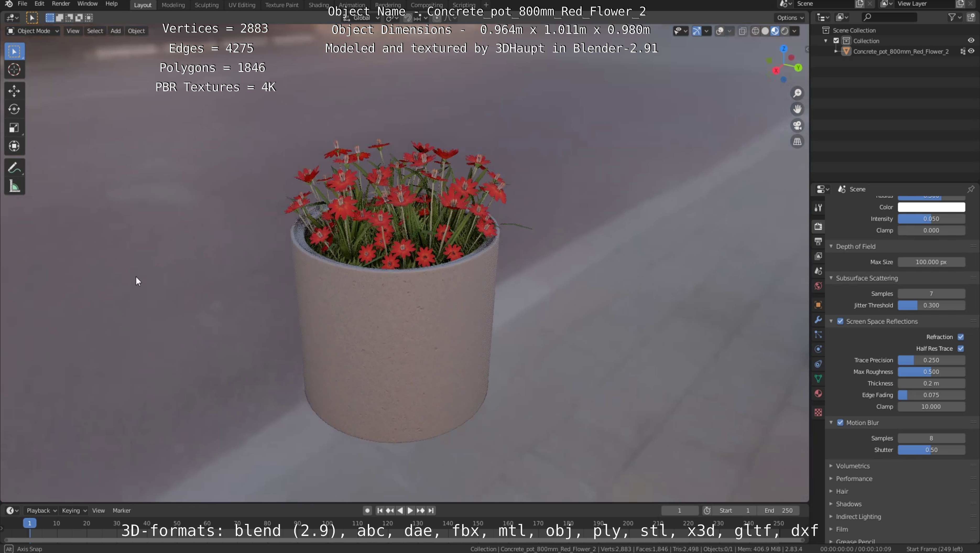Open the viewport Add menu

coord(115,31)
